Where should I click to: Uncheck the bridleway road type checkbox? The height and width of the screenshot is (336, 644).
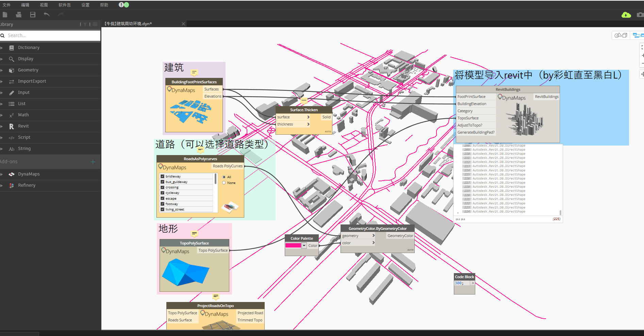(x=162, y=177)
